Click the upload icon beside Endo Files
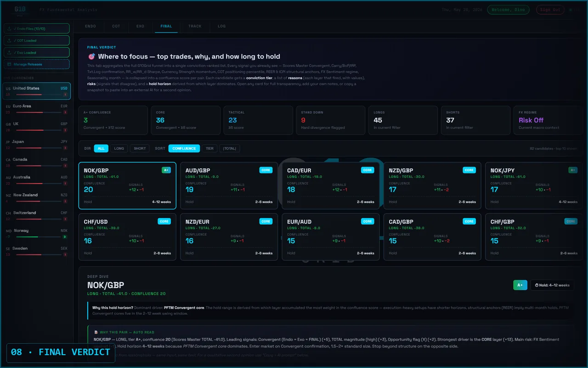Viewport: 588px width, 368px height. pos(10,29)
